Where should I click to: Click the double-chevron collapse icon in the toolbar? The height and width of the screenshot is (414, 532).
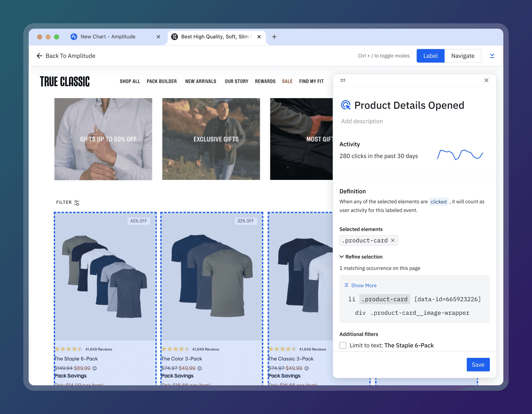pyautogui.click(x=492, y=56)
